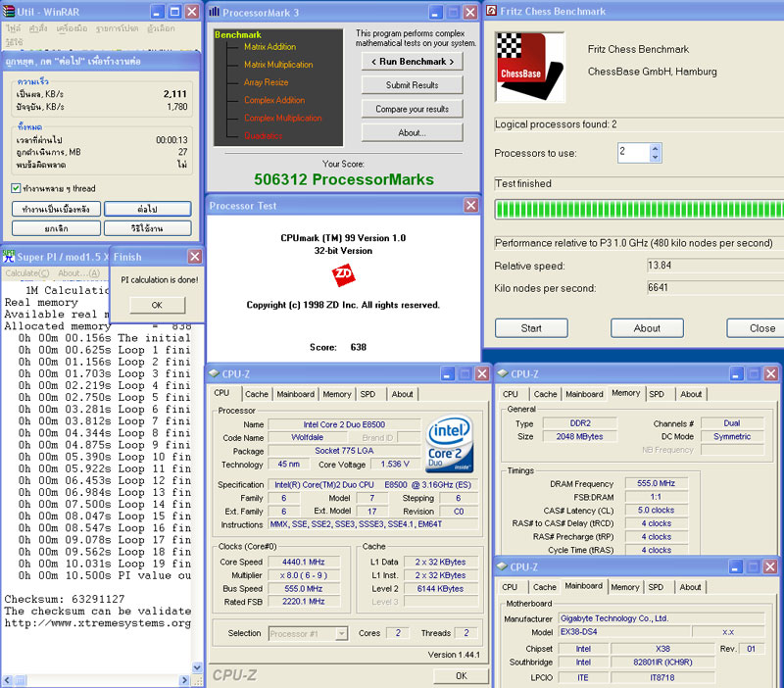Open About tab in CPU-Z CPU window
The height and width of the screenshot is (688, 784).
pos(402,394)
